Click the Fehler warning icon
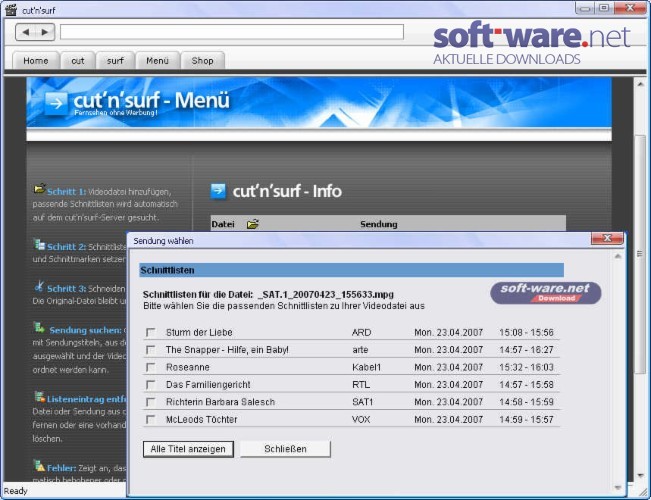Screen dimensions: 651x500 pyautogui.click(x=39, y=466)
